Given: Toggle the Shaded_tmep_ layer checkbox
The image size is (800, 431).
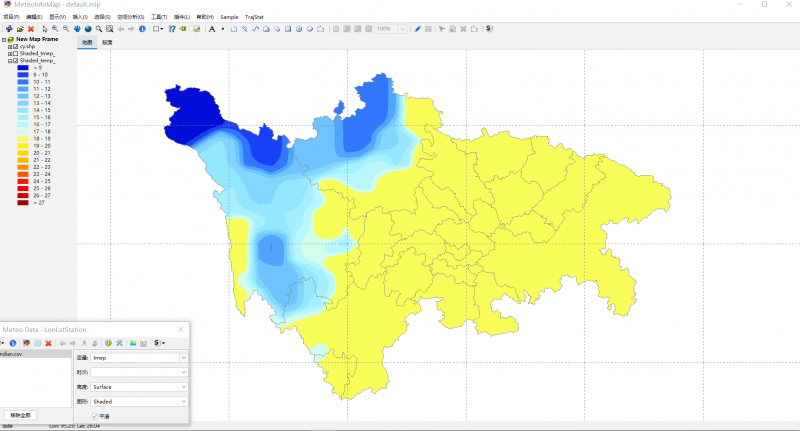Looking at the screenshot, I should click(15, 54).
